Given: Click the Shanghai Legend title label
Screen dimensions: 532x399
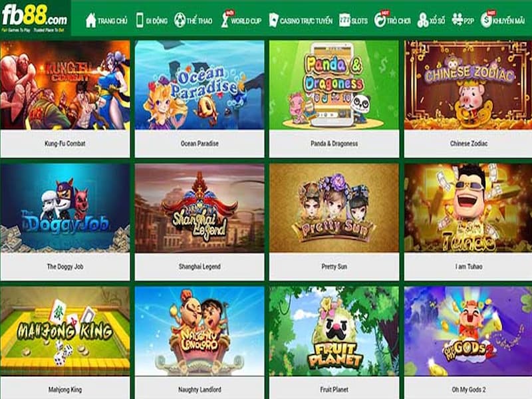Looking at the screenshot, I should pyautogui.click(x=199, y=267).
